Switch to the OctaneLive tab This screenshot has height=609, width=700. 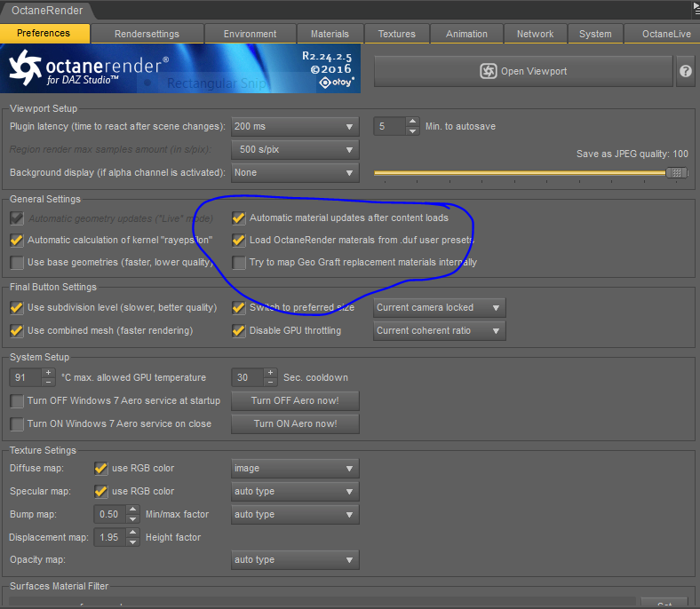(662, 34)
